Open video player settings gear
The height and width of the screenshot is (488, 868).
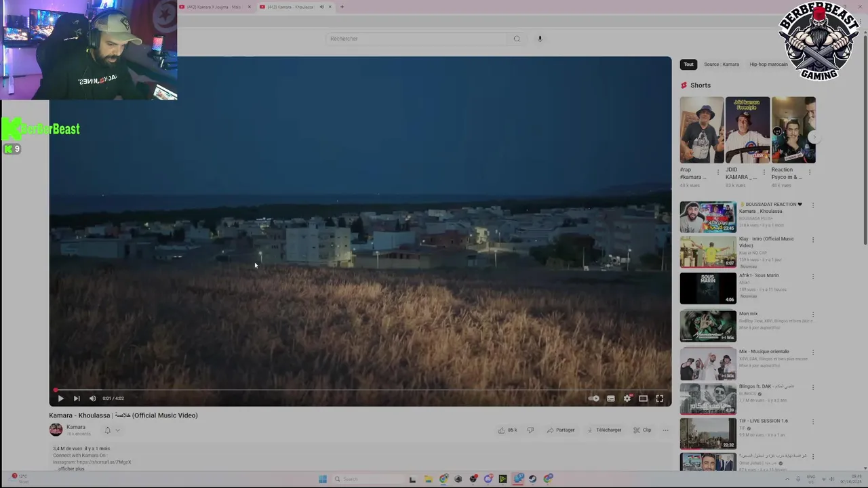coord(627,399)
